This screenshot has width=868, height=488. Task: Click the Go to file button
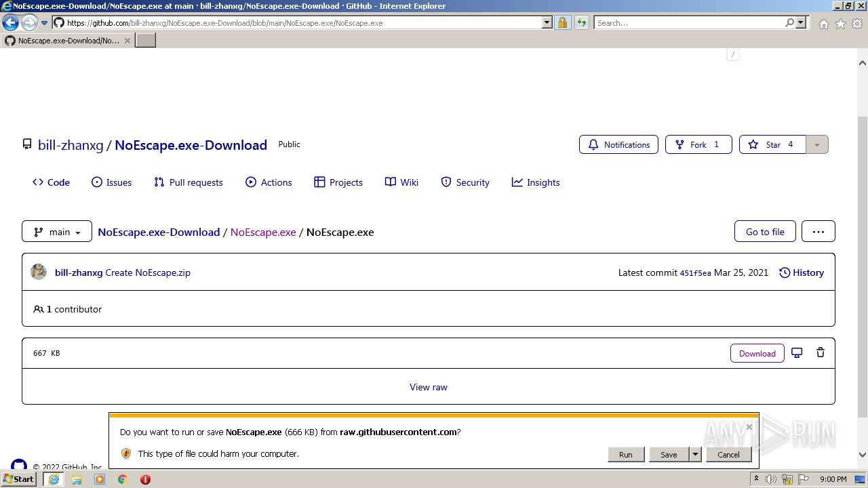[765, 231]
